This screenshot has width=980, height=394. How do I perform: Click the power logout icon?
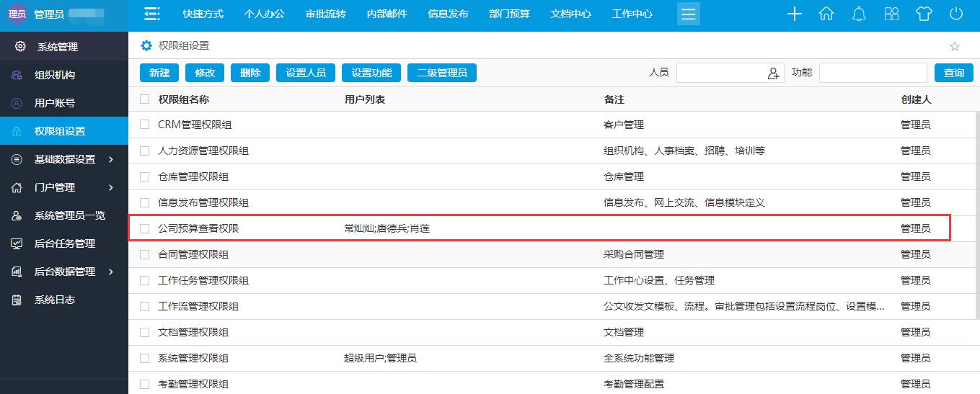click(x=956, y=14)
